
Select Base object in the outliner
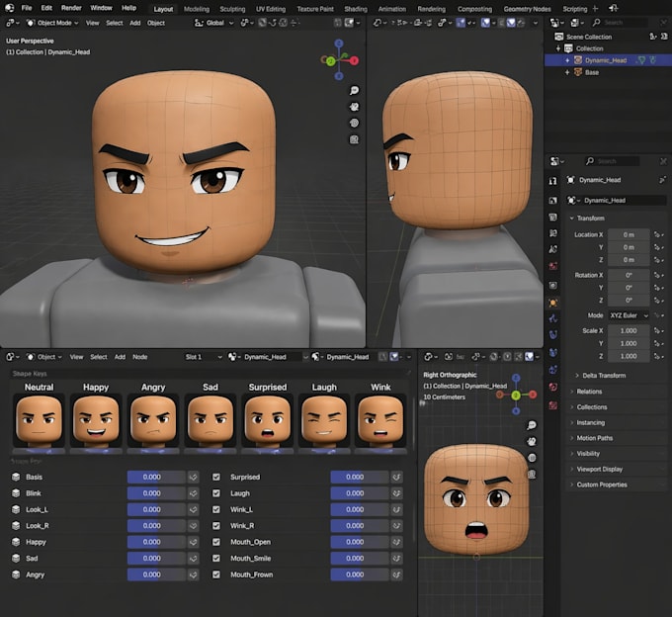[x=591, y=72]
